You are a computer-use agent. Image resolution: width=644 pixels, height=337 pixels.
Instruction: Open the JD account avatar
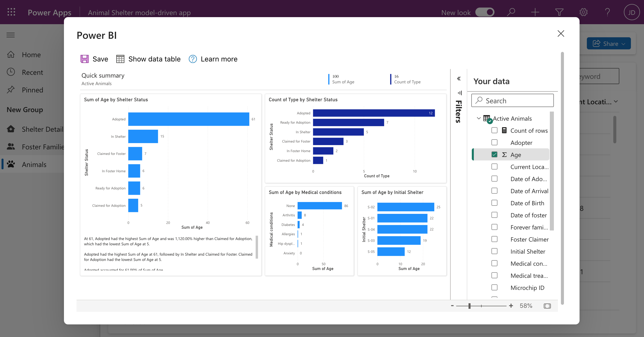[632, 12]
